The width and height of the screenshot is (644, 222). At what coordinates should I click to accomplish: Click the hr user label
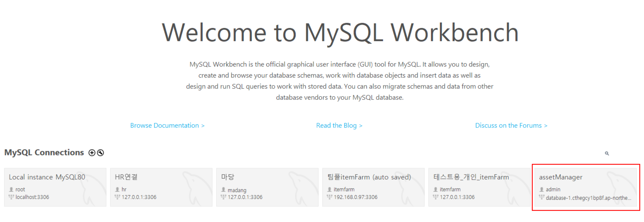pos(124,189)
